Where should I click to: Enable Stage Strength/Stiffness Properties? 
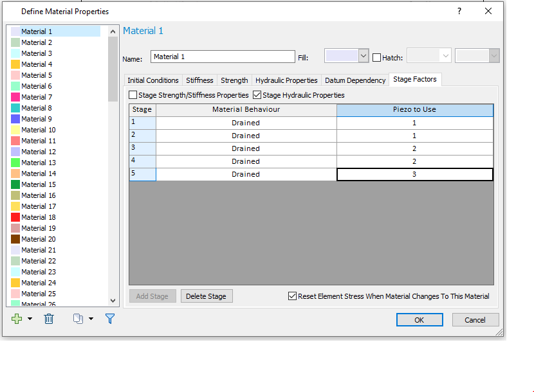[x=133, y=94]
